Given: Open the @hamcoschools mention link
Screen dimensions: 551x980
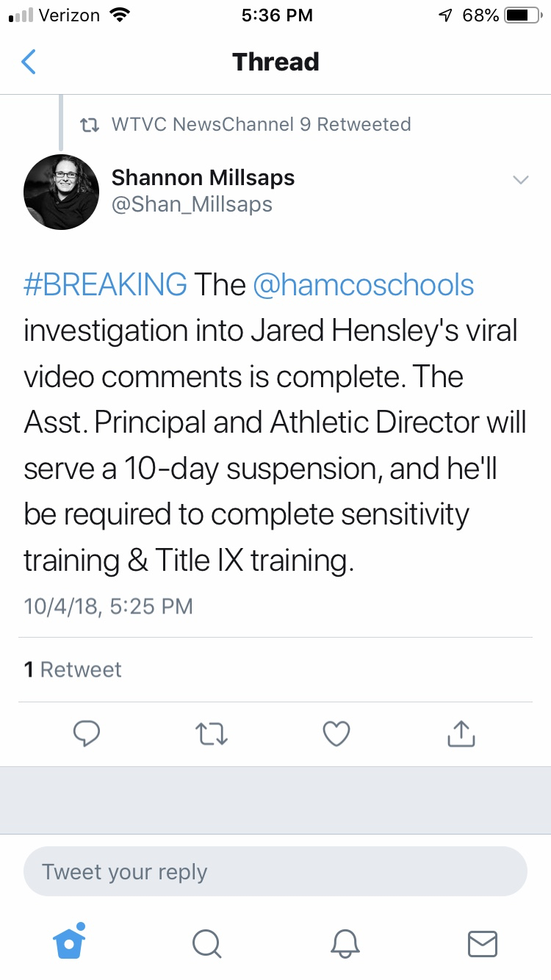Looking at the screenshot, I should [x=363, y=285].
